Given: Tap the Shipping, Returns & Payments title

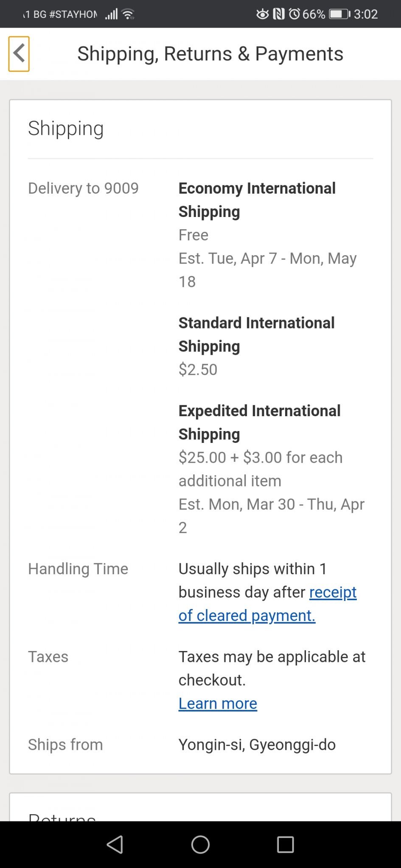Looking at the screenshot, I should [x=210, y=54].
